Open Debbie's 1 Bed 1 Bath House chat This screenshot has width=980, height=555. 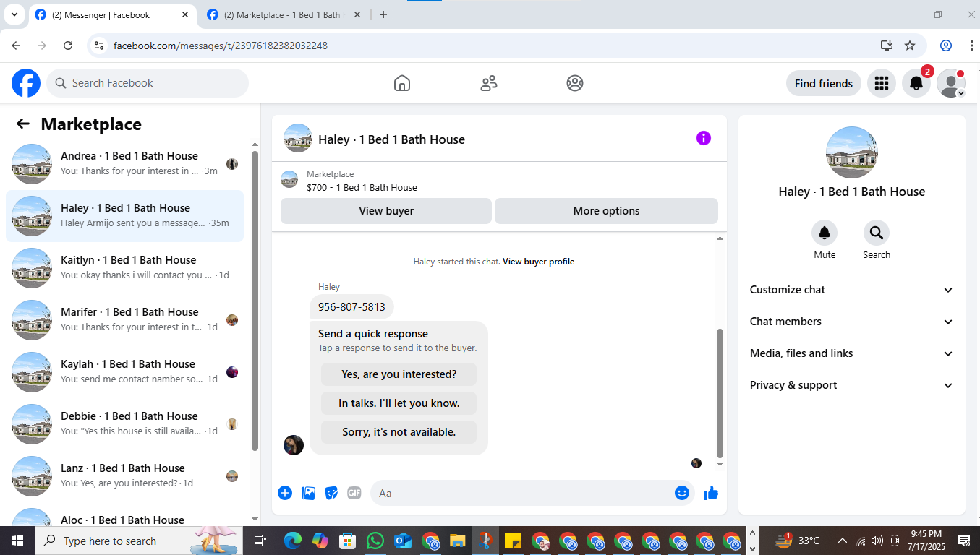pyautogui.click(x=124, y=424)
